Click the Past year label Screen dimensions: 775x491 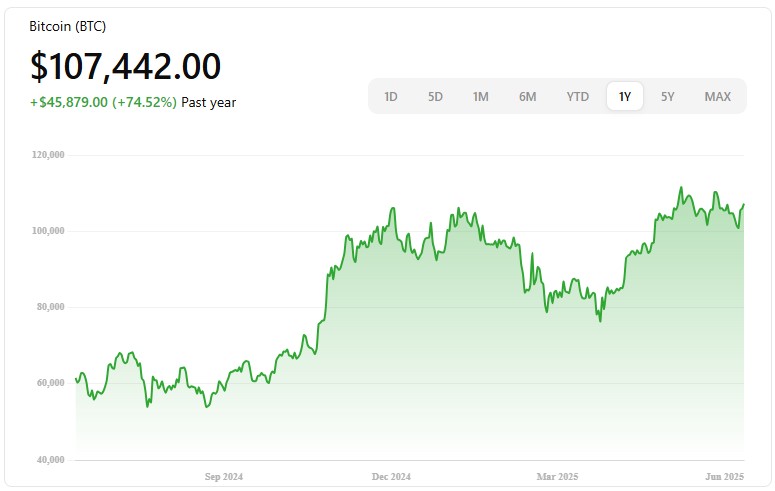(209, 102)
